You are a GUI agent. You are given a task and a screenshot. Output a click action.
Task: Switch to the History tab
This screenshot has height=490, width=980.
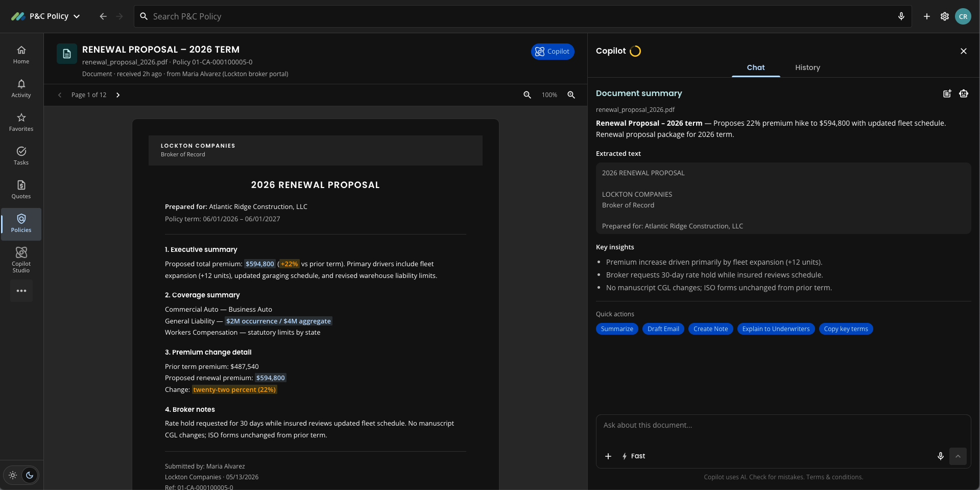(807, 68)
